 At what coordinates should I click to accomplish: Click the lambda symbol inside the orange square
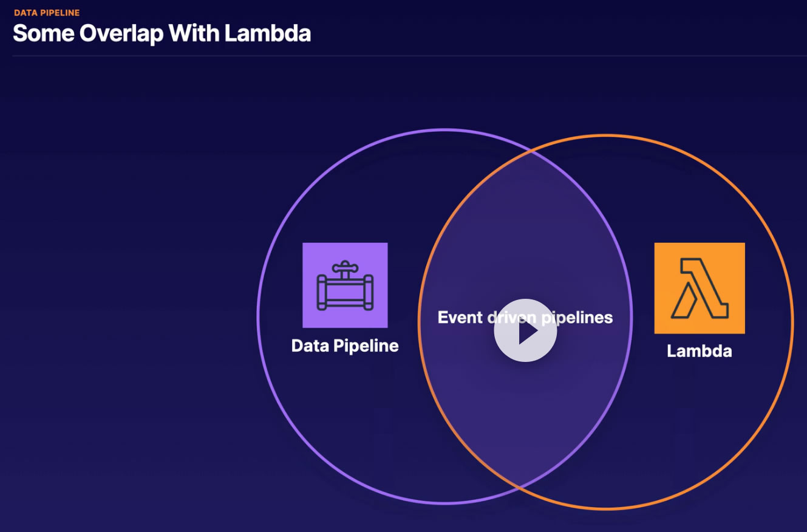pos(699,288)
